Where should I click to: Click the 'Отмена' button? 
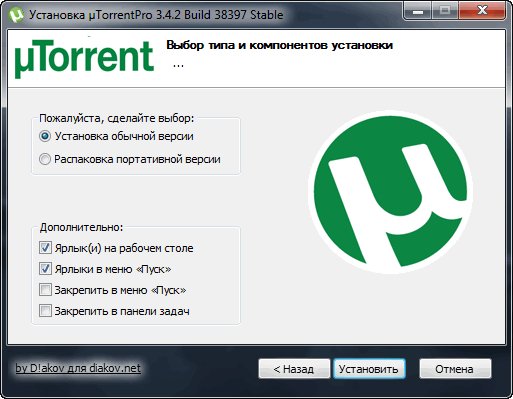pos(455,369)
